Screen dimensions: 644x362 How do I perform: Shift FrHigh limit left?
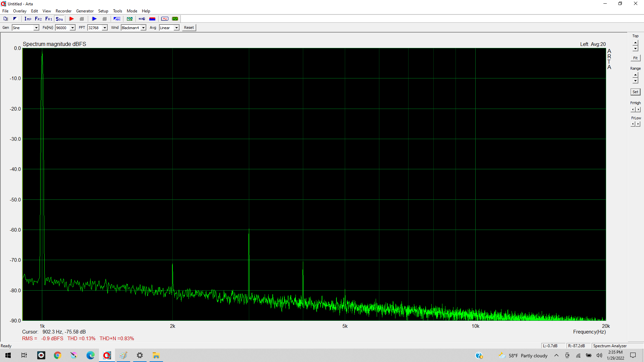(633, 110)
